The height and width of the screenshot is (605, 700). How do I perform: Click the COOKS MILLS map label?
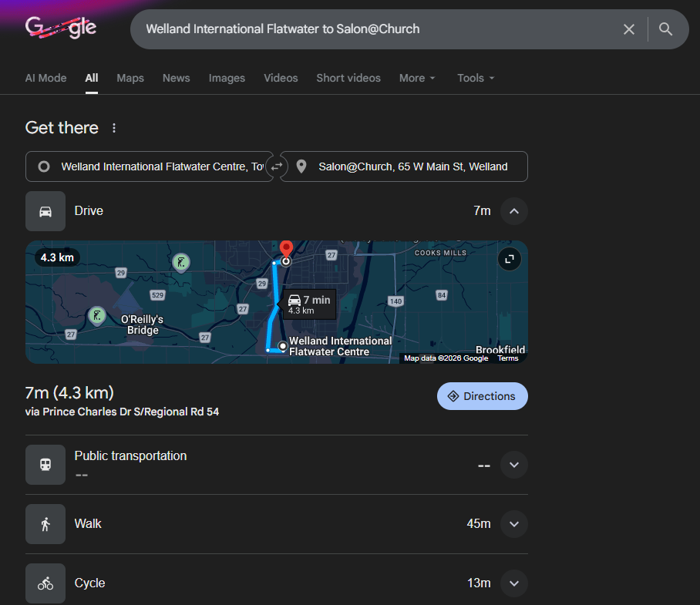point(440,253)
